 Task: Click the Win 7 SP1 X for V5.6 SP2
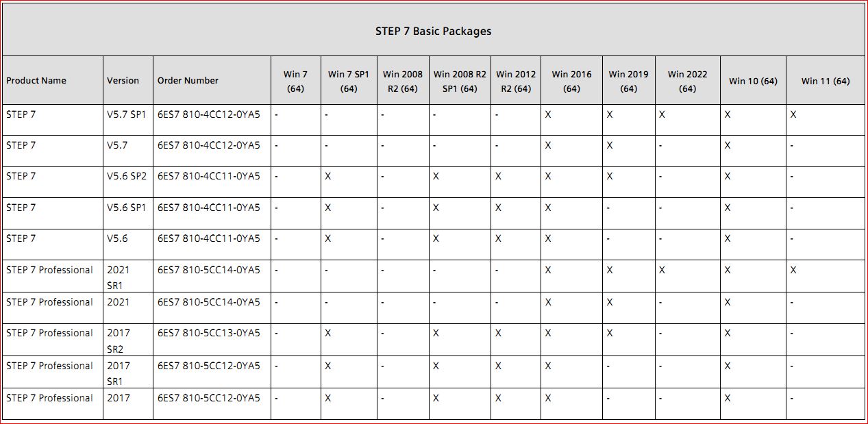[x=328, y=176]
